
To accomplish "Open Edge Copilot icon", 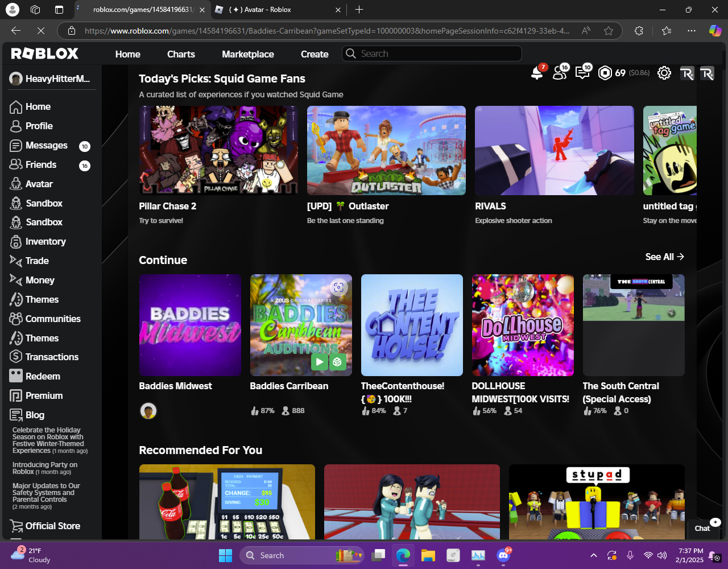I will coord(715,31).
